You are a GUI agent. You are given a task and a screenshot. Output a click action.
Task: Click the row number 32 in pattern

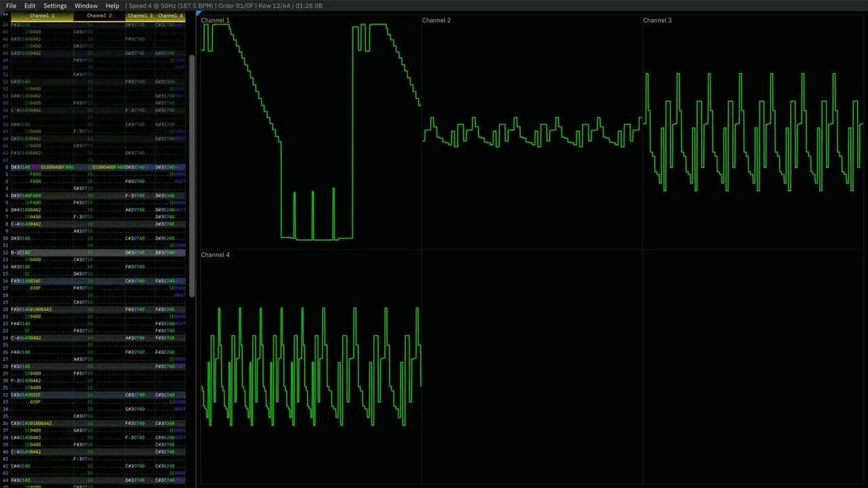click(6, 395)
